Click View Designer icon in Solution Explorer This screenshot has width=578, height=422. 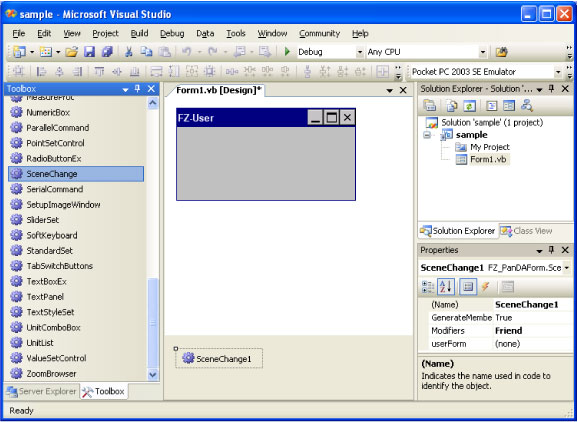pos(509,106)
